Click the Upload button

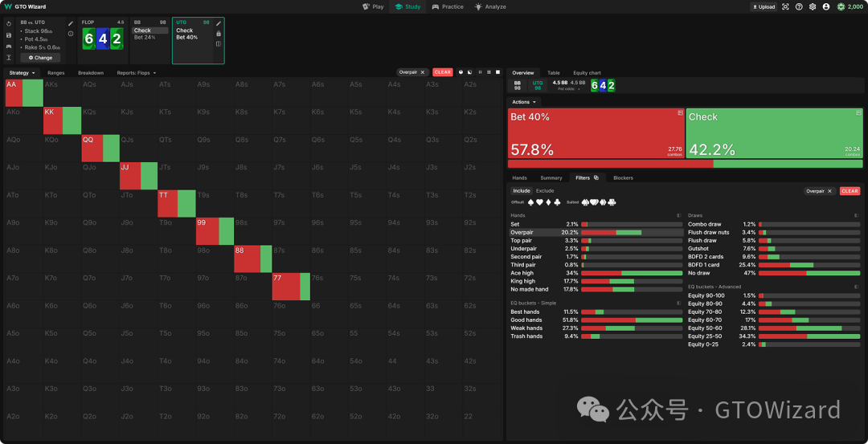pos(764,6)
